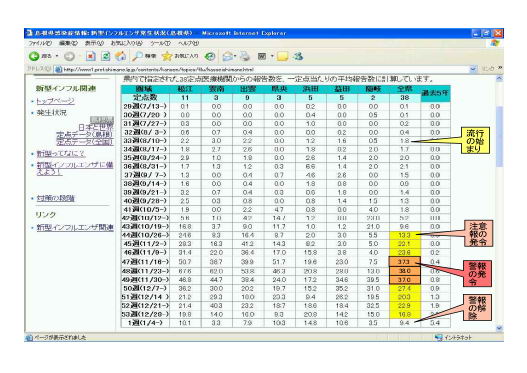Open the Mail icon dropdown arrow
Screen dimensions: 527x373
coord(235,56)
